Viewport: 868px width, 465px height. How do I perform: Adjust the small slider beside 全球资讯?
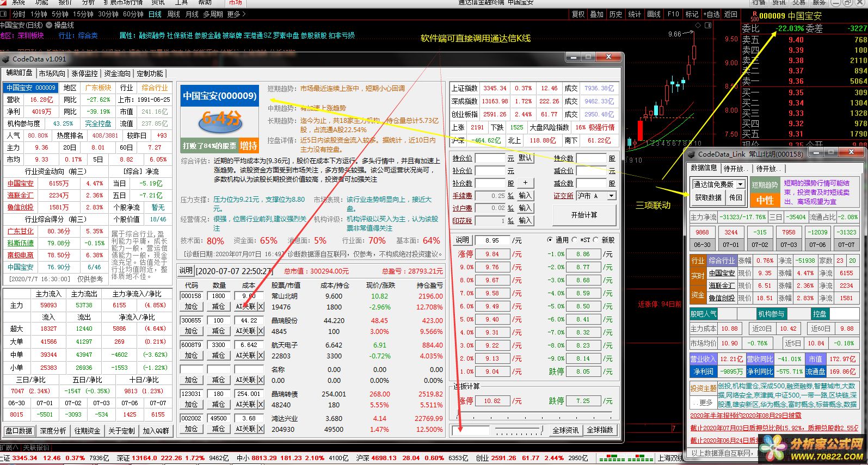(x=520, y=430)
